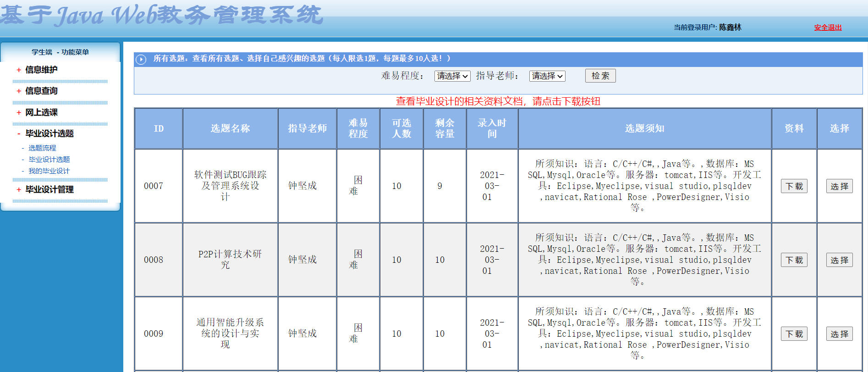
Task: Click the 选题名称 column header
Action: (231, 129)
